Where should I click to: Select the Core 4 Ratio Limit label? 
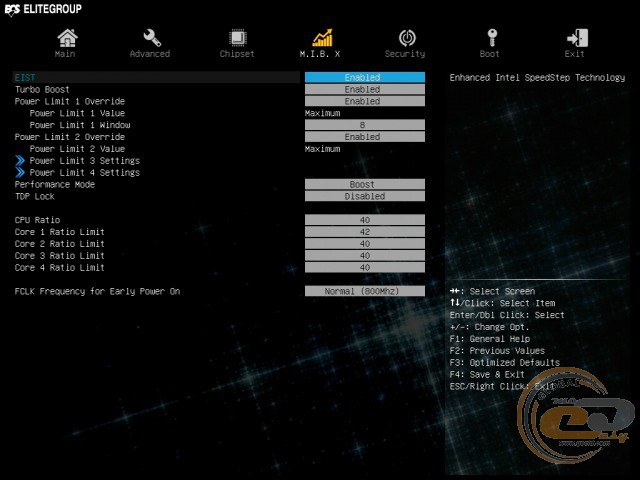60,267
